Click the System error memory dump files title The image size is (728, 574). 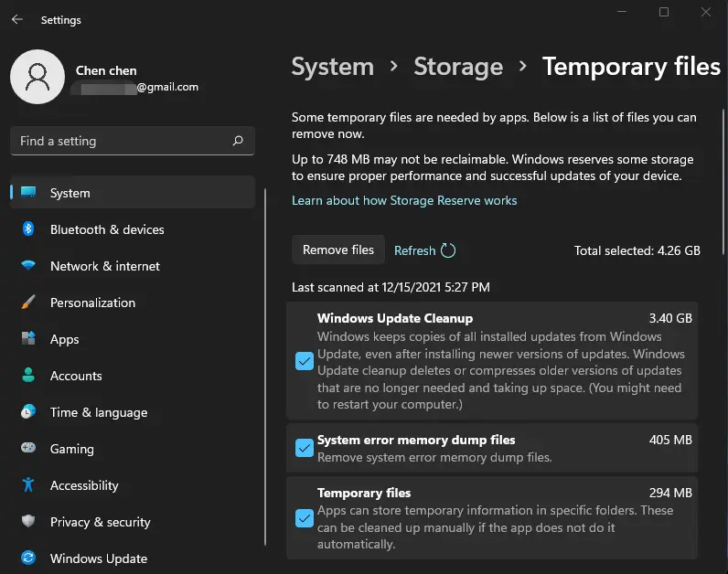(416, 440)
